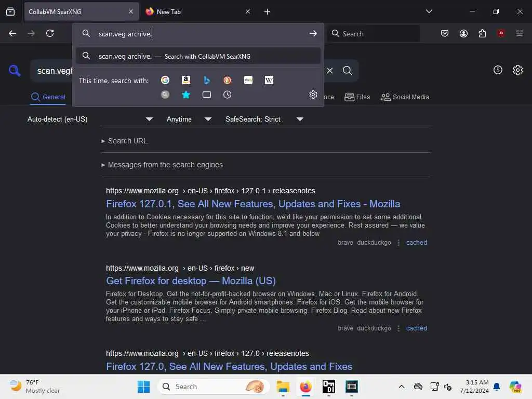The image size is (532, 399).
Task: Reload the current page
Action: pos(50,33)
